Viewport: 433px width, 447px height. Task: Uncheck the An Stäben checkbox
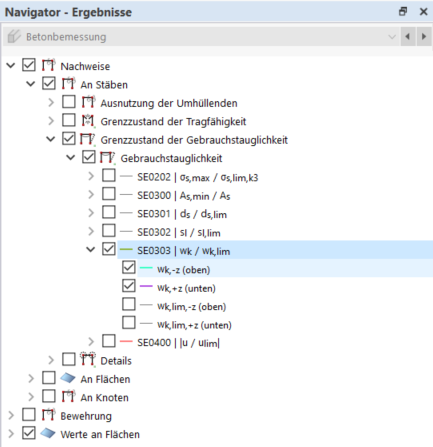[x=49, y=83]
